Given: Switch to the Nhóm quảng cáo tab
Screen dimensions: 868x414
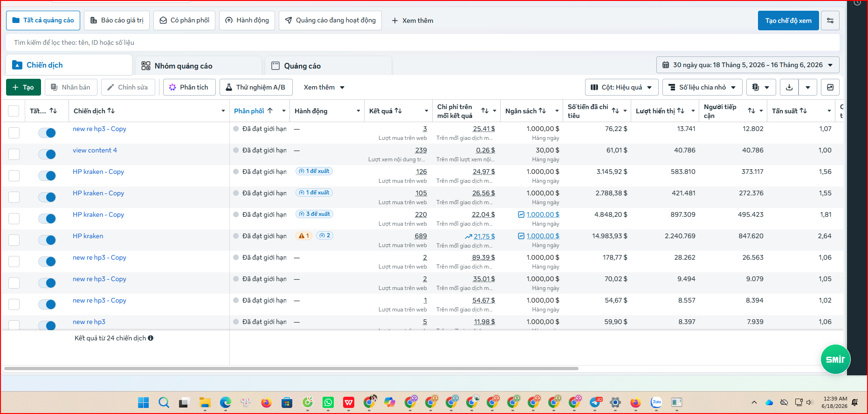Looking at the screenshot, I should [199, 66].
